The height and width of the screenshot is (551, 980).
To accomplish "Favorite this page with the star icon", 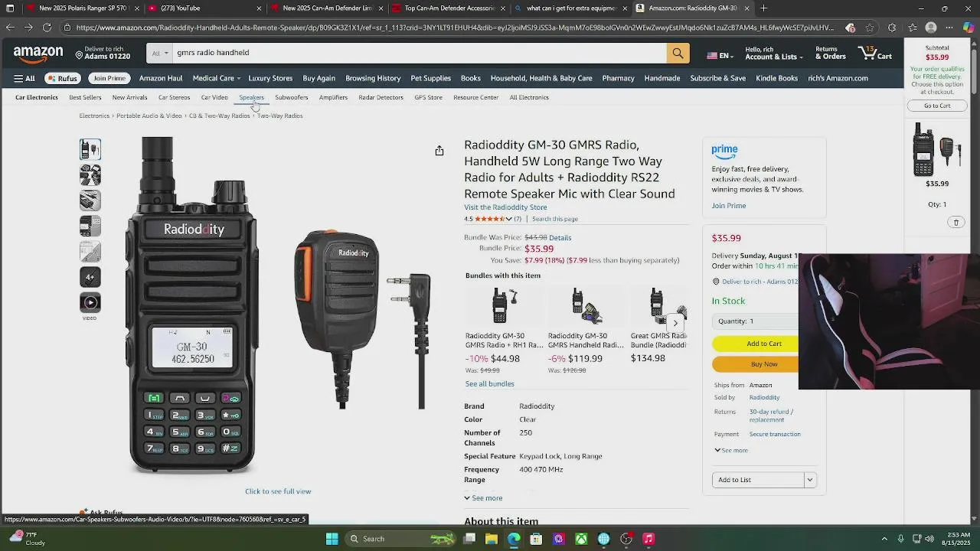I will [870, 28].
